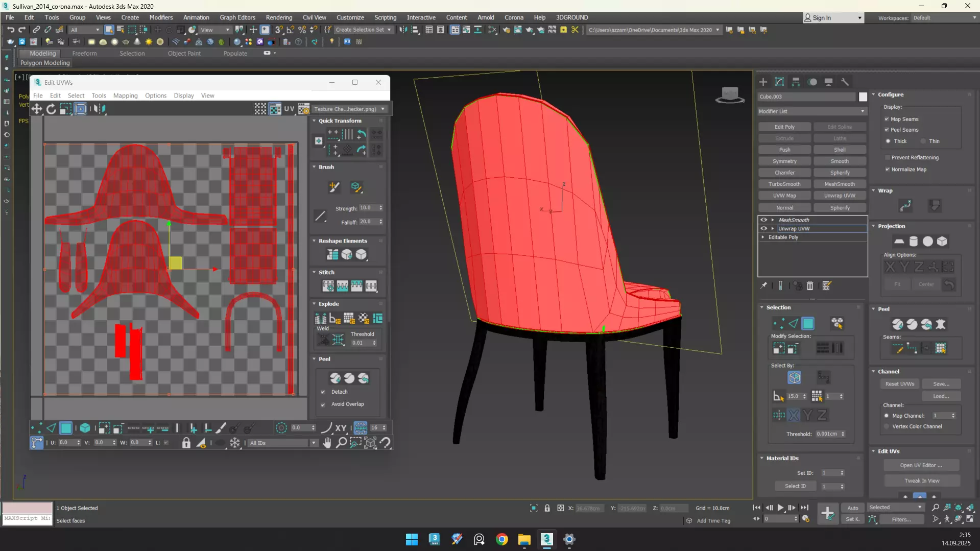Select the Rotate tool in Edit UVWs
980x551 pixels.
pyautogui.click(x=51, y=109)
